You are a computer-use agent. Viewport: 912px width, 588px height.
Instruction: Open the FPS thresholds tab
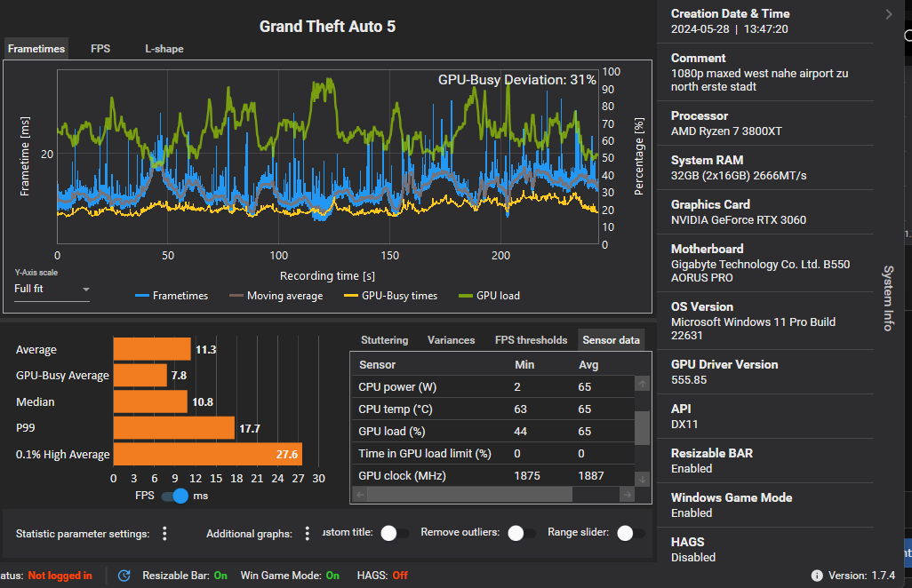(x=531, y=340)
